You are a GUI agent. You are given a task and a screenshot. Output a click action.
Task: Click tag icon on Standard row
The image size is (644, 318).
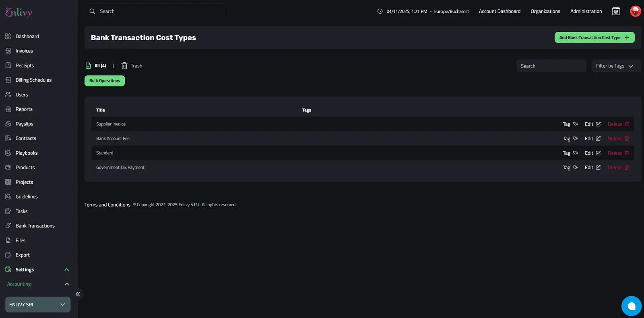575,153
